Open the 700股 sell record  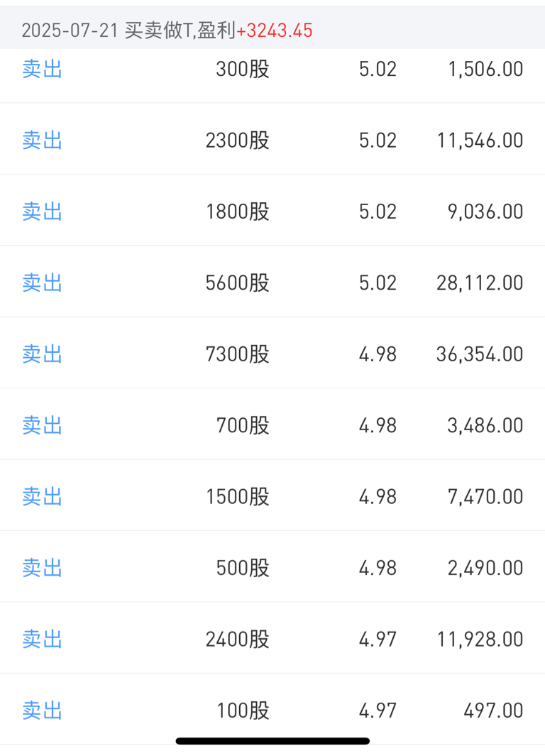click(272, 426)
